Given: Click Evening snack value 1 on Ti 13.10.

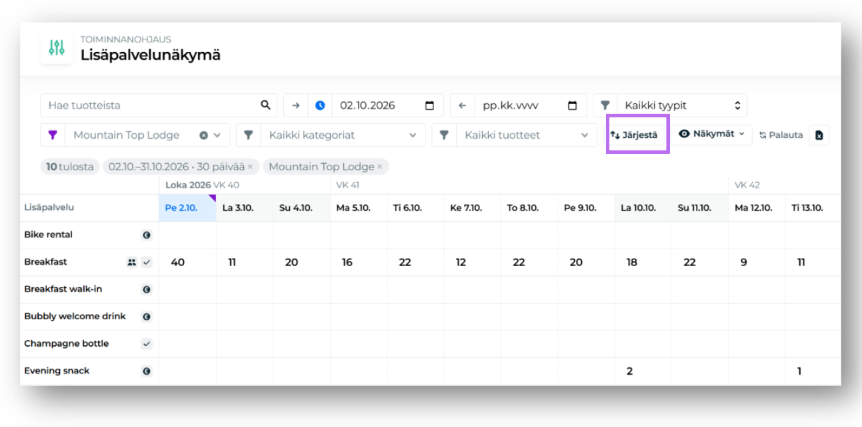Looking at the screenshot, I should pyautogui.click(x=799, y=371).
